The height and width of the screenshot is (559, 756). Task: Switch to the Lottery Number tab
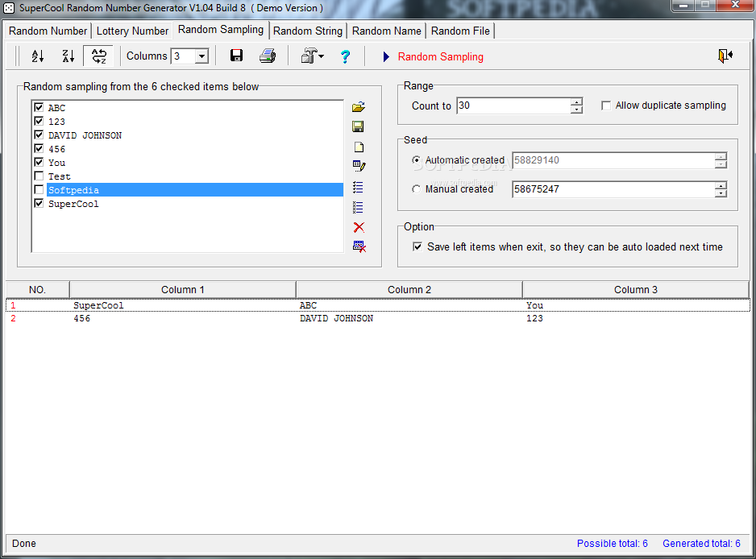point(133,31)
